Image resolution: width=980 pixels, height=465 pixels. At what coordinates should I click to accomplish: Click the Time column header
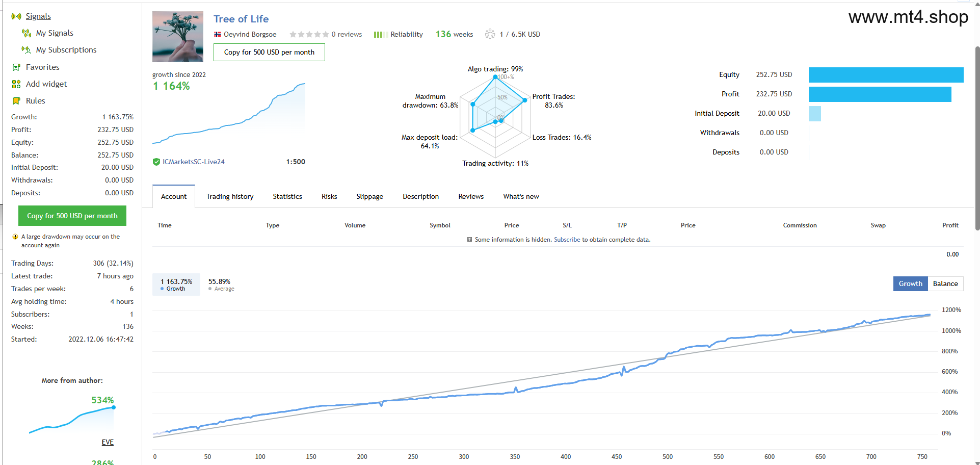165,225
